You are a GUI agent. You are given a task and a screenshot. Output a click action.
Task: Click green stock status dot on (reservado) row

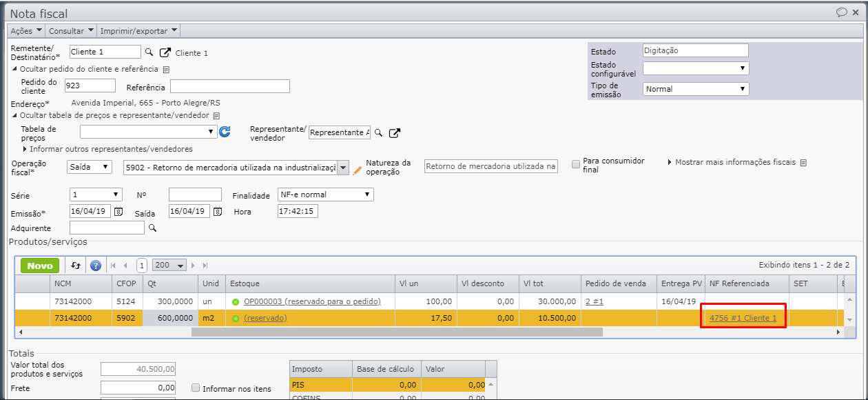tap(236, 318)
